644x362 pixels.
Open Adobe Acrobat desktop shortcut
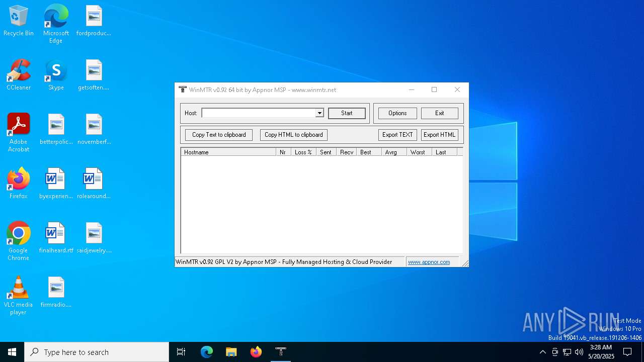19,133
